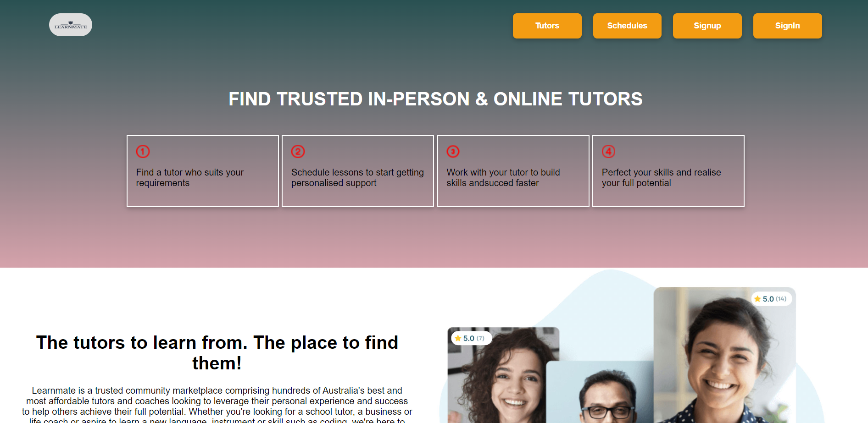
Task: Click the SignIn button
Action: 787,26
